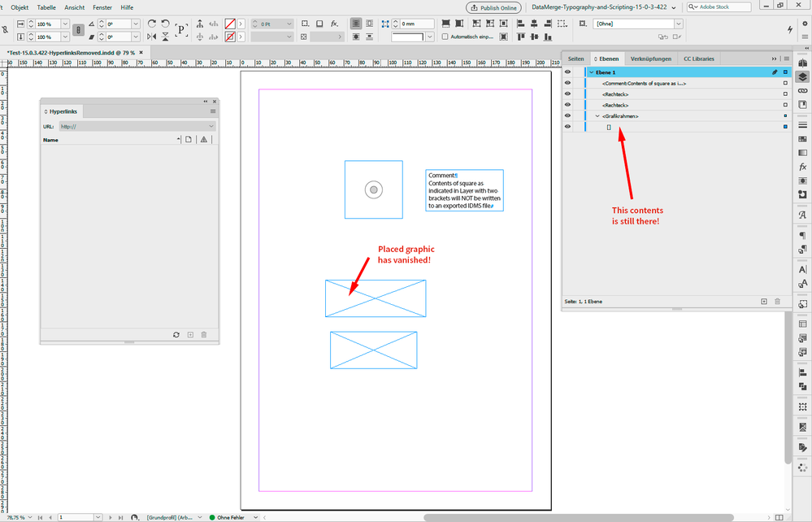Click the center content icon
812x522 pixels.
(x=503, y=24)
